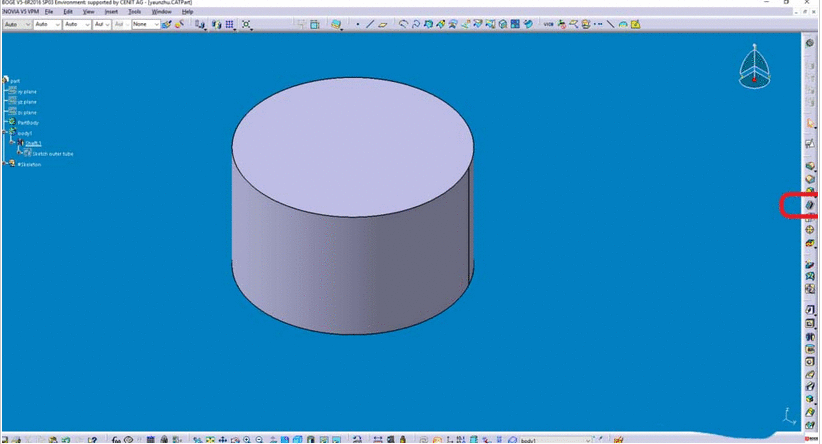Collapse the body1 tree node
The image size is (822, 444).
(5, 133)
